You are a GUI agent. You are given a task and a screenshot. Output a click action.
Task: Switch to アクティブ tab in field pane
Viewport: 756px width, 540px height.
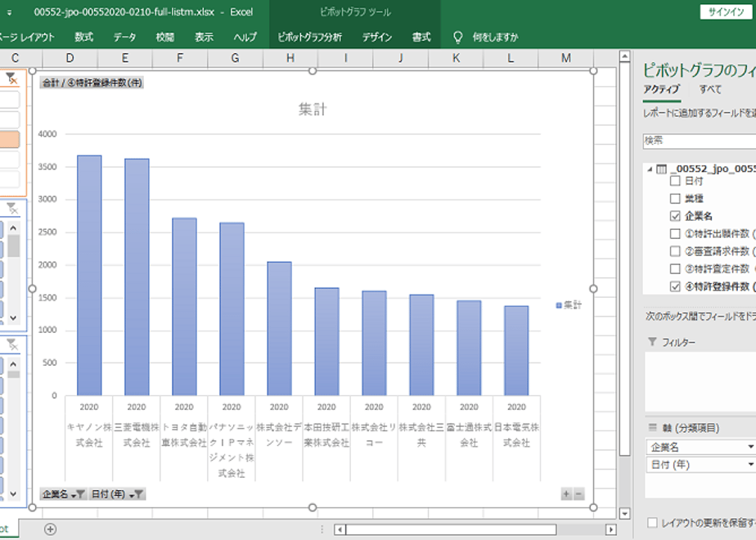pos(661,89)
